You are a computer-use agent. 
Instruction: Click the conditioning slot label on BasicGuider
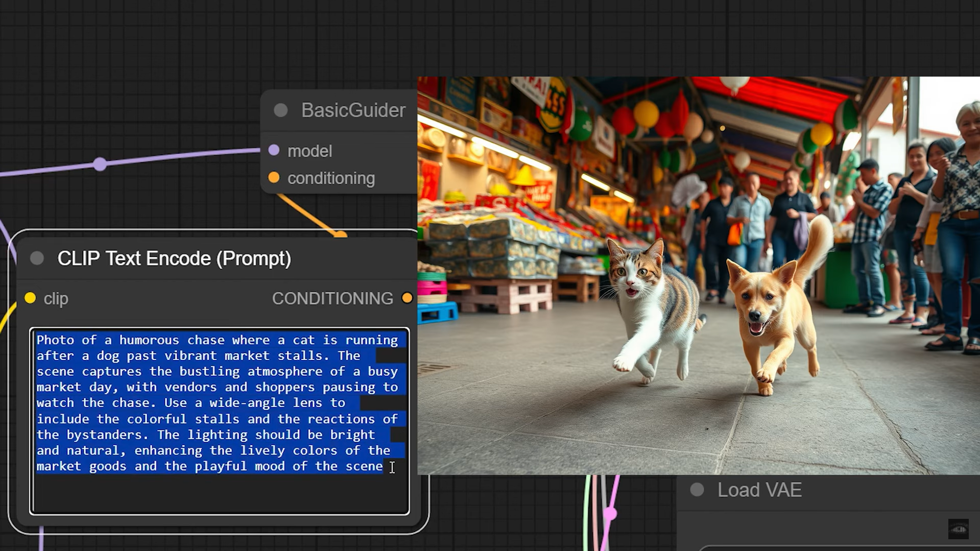pos(331,178)
